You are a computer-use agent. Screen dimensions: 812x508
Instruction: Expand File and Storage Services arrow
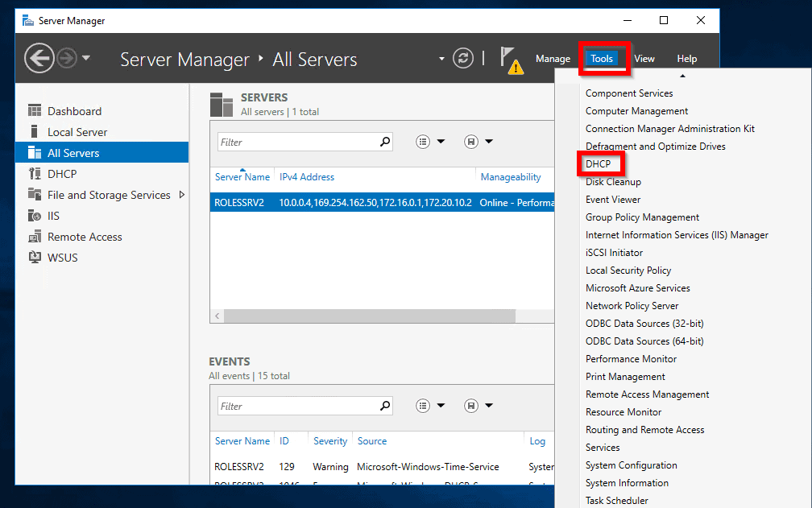point(182,195)
